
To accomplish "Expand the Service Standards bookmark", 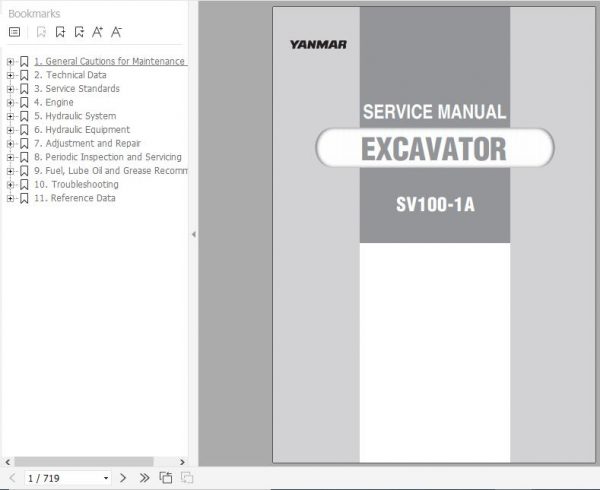I will tap(10, 89).
